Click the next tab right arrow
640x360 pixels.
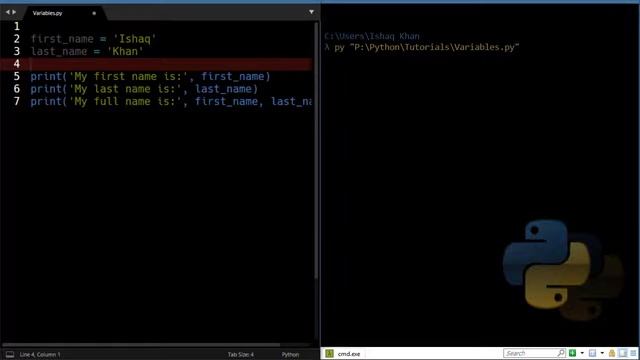click(x=14, y=12)
